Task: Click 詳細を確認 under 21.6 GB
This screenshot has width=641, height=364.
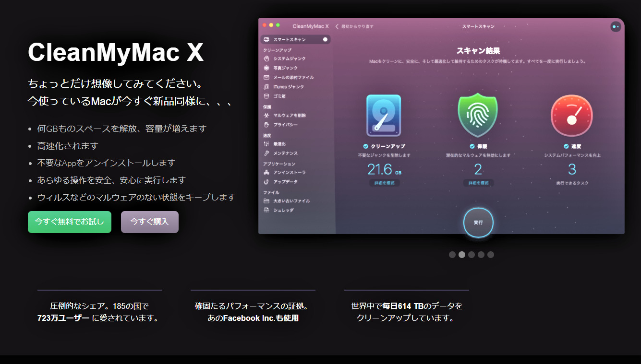Action: coord(384,183)
